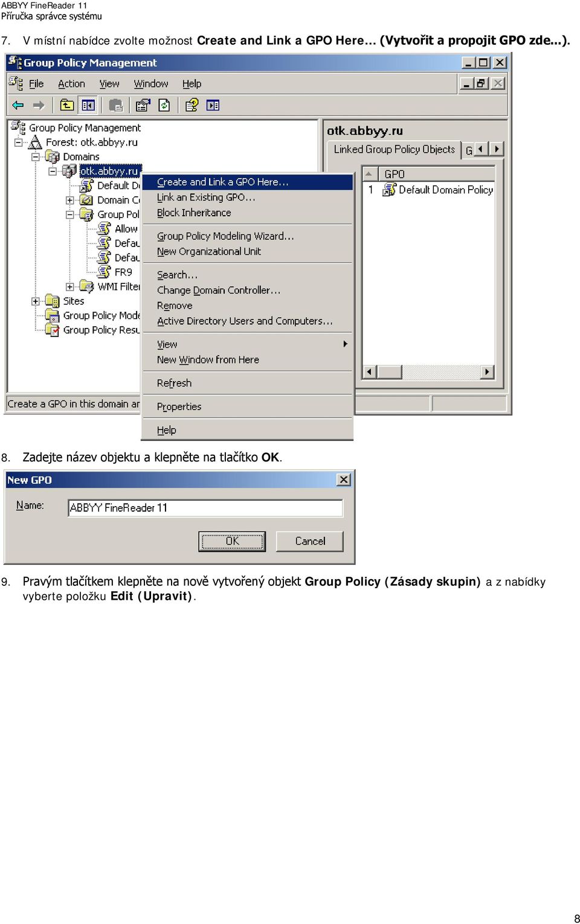580x924 pixels.
Task: Open the Window menu
Action: click(x=151, y=84)
